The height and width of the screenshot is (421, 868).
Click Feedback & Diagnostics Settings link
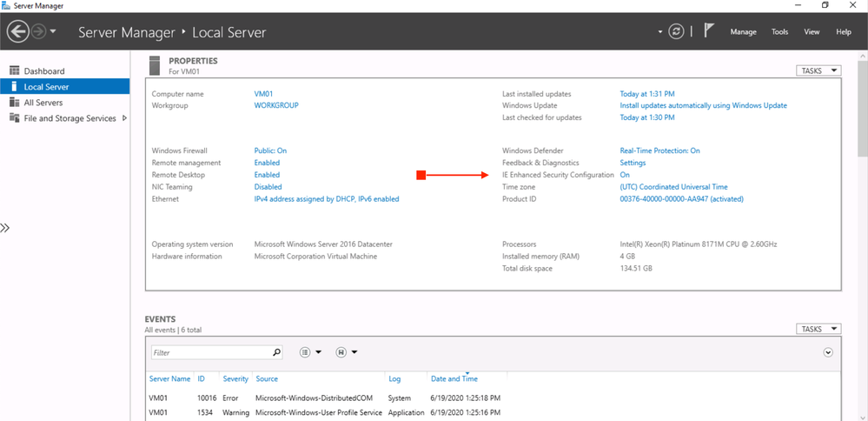pos(633,163)
